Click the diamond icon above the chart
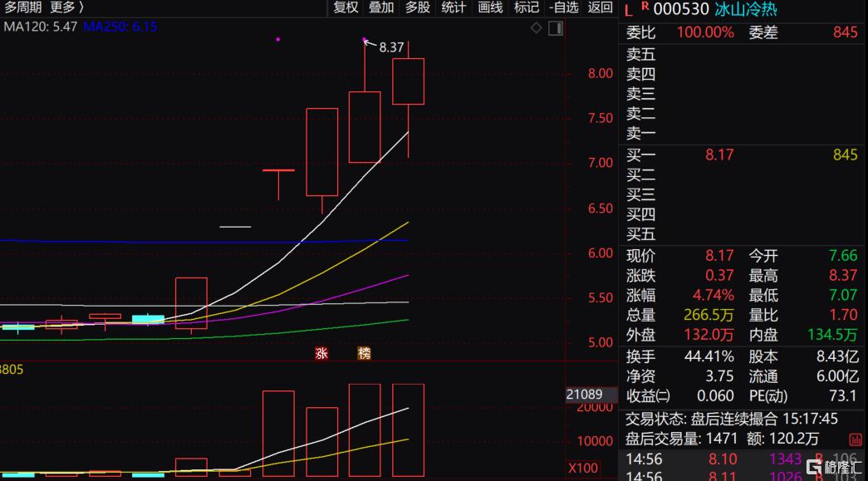The width and height of the screenshot is (868, 481). [536, 27]
